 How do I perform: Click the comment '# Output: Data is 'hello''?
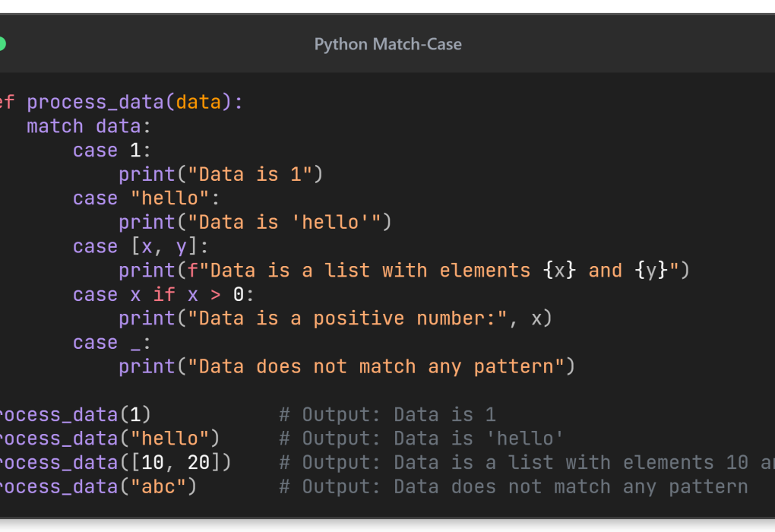(421, 439)
